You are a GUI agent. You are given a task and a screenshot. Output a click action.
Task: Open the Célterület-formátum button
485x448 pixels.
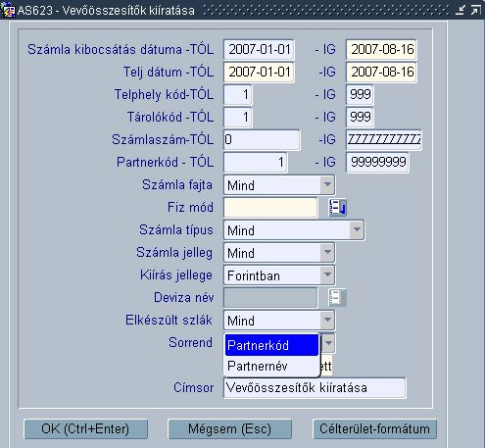tap(374, 429)
